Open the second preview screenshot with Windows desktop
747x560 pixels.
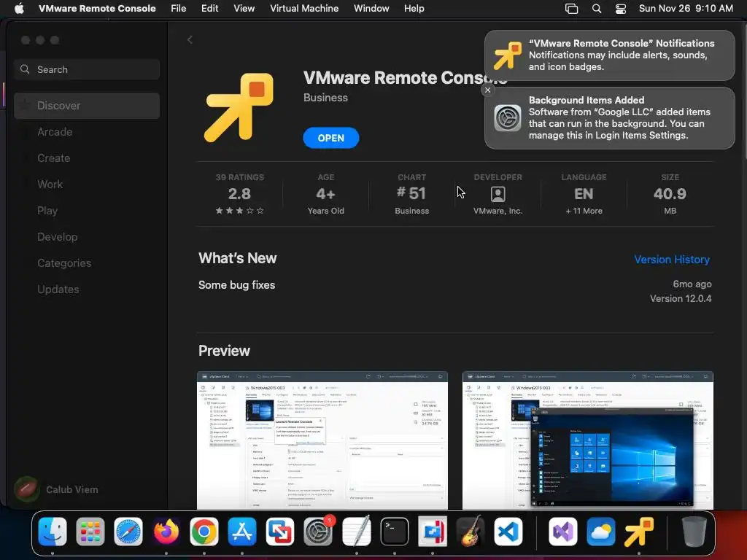coord(587,440)
